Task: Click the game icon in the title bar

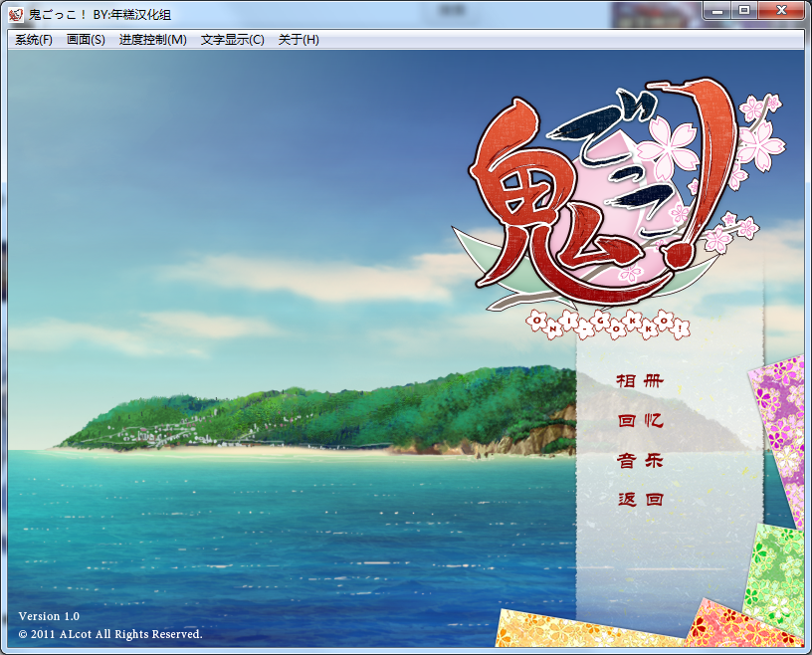Action: 15,15
